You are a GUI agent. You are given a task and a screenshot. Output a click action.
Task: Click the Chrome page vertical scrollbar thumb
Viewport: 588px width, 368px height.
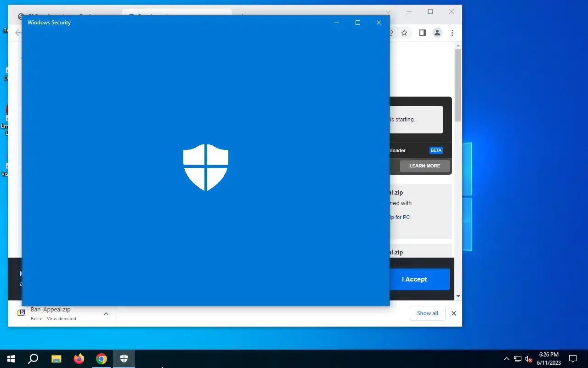pyautogui.click(x=458, y=85)
